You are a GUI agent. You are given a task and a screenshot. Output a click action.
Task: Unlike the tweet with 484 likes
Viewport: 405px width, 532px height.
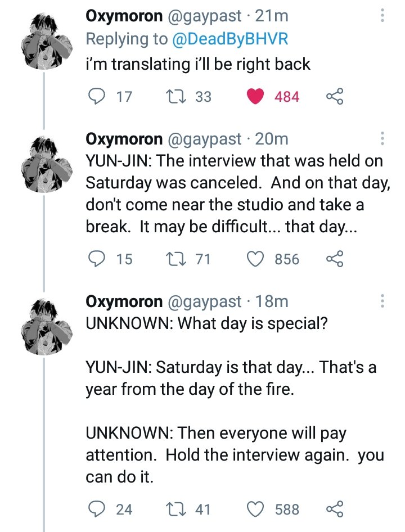(x=257, y=97)
